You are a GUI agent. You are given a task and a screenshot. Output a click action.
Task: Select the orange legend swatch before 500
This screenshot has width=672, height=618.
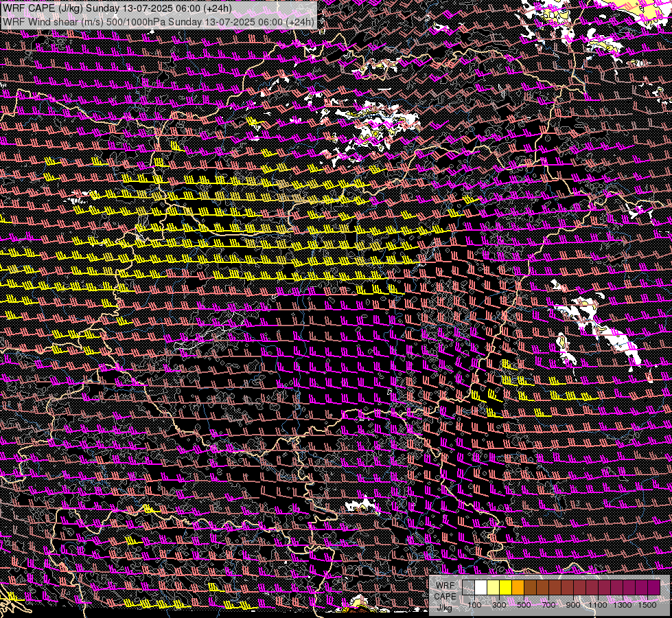pyautogui.click(x=518, y=587)
